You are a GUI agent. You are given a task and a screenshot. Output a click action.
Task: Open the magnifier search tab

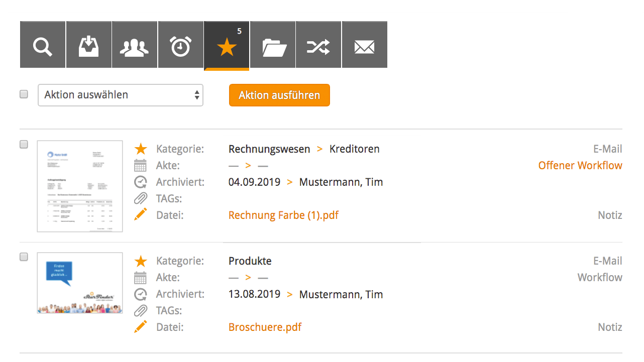pyautogui.click(x=43, y=45)
